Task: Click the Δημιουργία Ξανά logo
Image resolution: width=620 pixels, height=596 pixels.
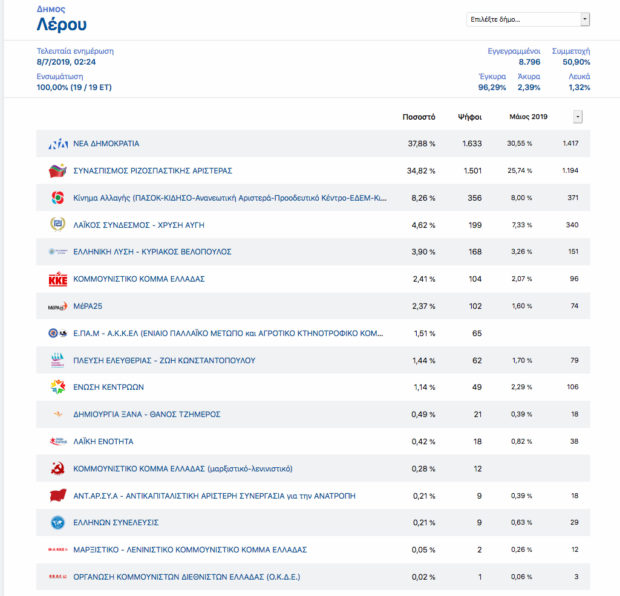Action: 58,414
